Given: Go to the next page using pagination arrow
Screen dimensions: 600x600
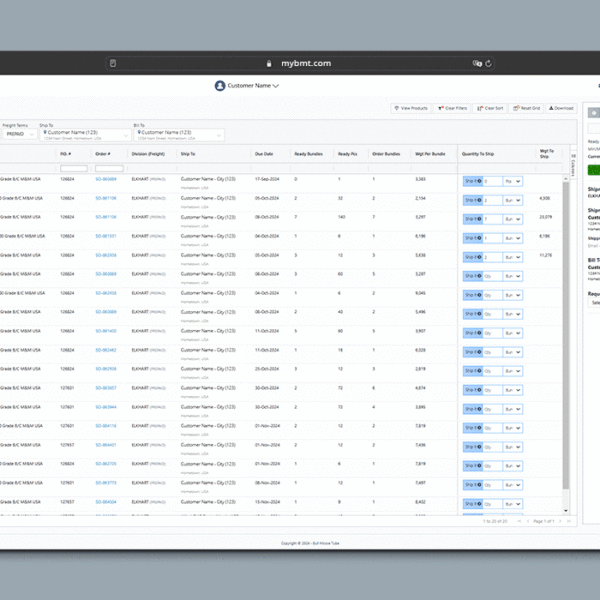Looking at the screenshot, I should click(x=560, y=521).
